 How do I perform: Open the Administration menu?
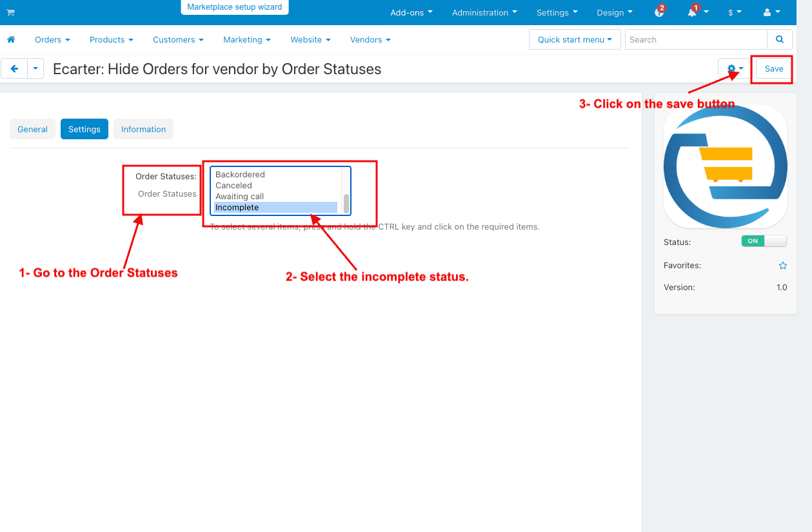(484, 12)
